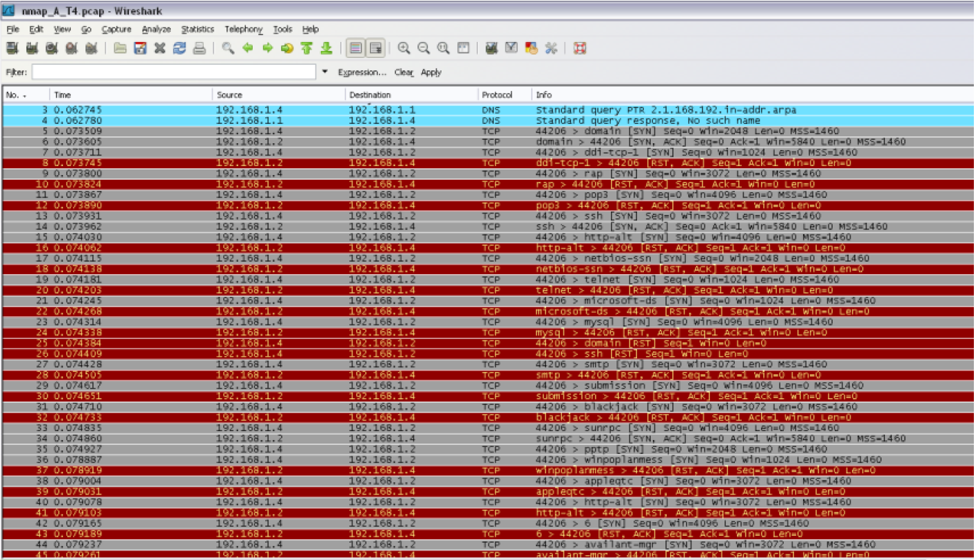
Task: Sort packets by Source column
Action: (278, 95)
